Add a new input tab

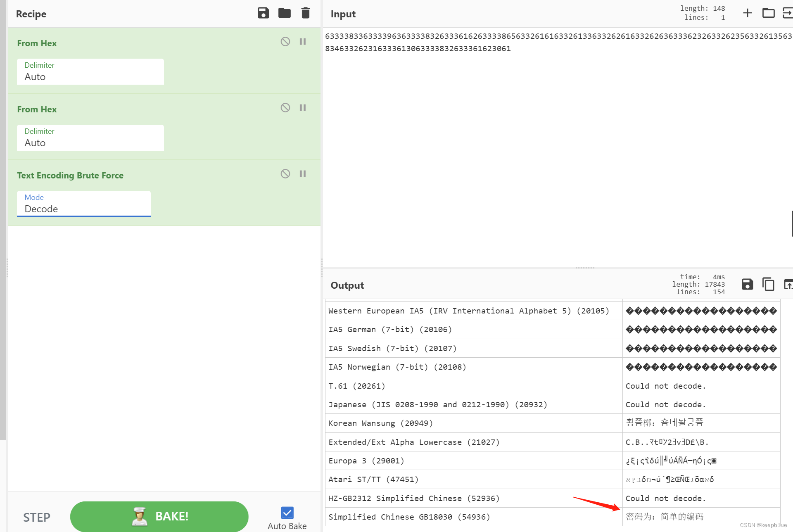tap(748, 13)
